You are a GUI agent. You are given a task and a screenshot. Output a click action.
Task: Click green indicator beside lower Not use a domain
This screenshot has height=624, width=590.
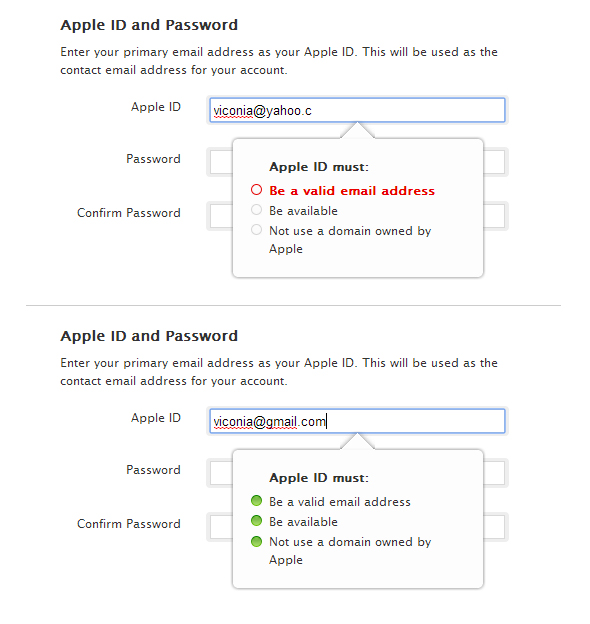coord(257,541)
